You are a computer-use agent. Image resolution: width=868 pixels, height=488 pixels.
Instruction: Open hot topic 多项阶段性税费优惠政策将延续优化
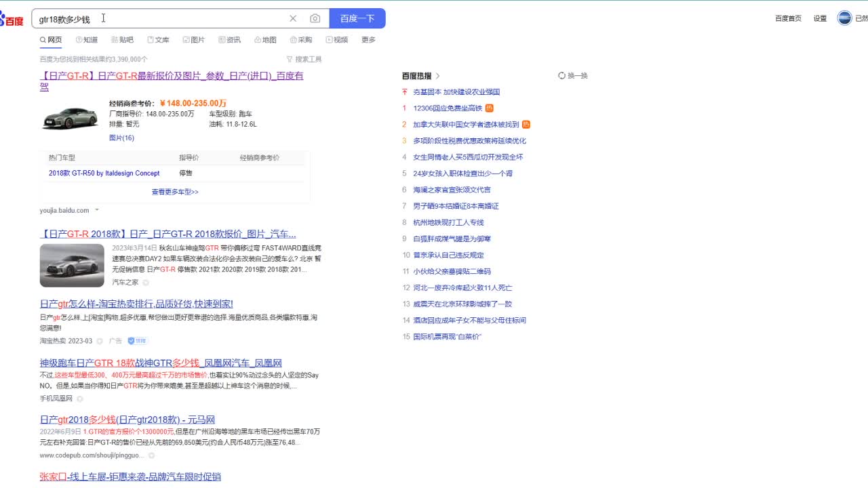[x=469, y=141]
